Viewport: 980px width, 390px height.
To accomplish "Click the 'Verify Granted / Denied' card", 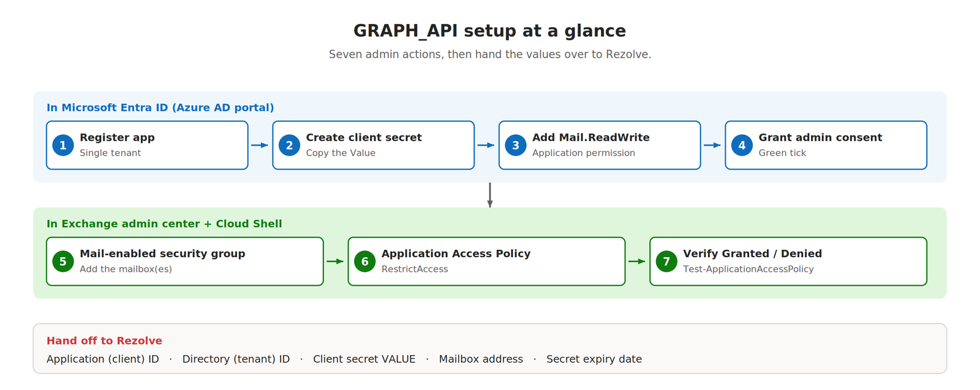I will [x=788, y=261].
